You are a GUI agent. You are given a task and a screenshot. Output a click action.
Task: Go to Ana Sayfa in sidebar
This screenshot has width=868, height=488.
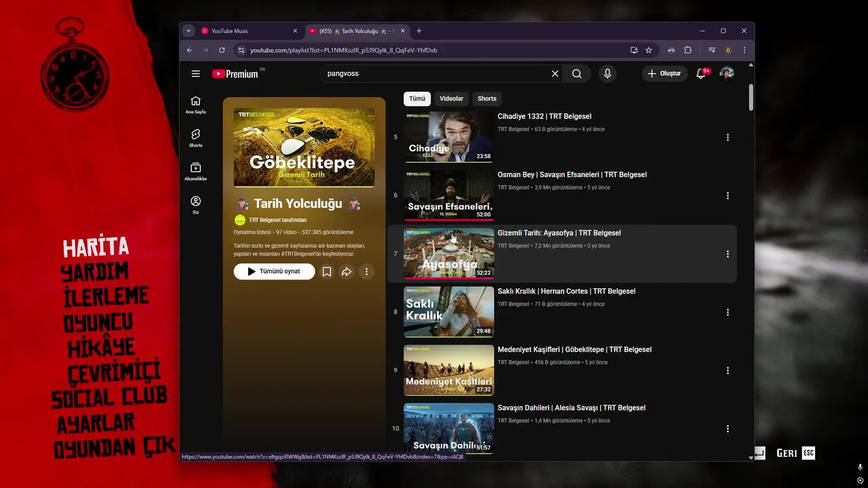pos(195,104)
